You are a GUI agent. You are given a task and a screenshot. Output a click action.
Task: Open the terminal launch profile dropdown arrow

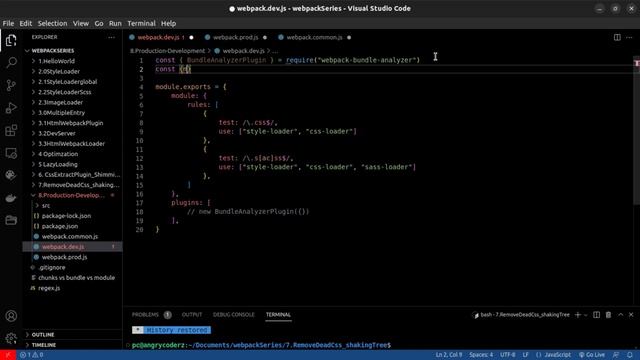[586, 315]
